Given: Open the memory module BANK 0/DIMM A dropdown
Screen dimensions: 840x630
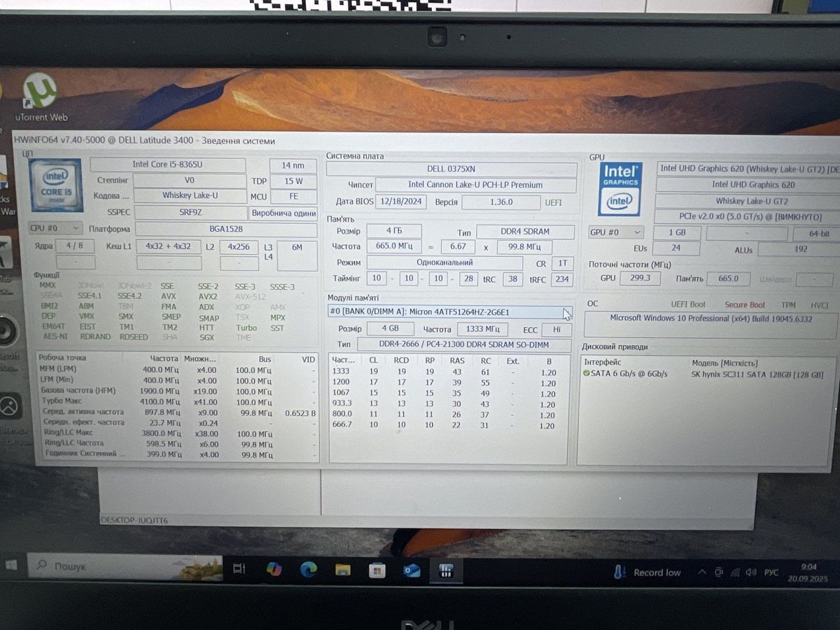Looking at the screenshot, I should [x=567, y=312].
